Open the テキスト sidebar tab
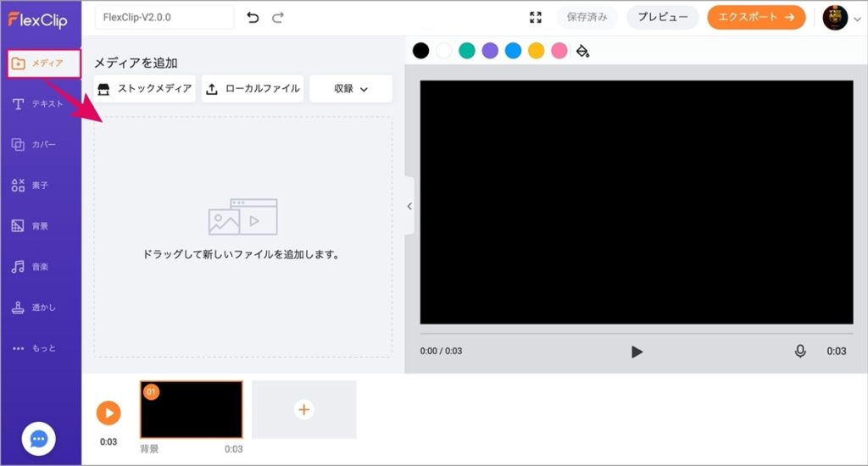 pyautogui.click(x=37, y=103)
